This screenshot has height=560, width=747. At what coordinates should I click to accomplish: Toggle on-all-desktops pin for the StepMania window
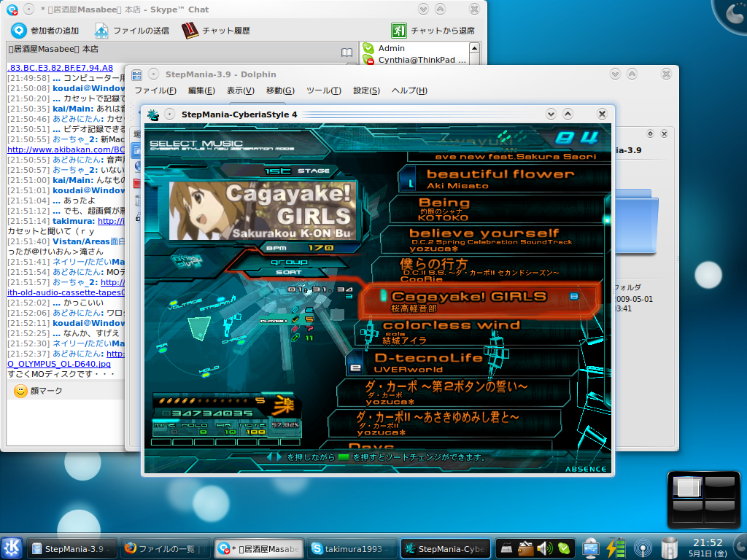(x=169, y=114)
